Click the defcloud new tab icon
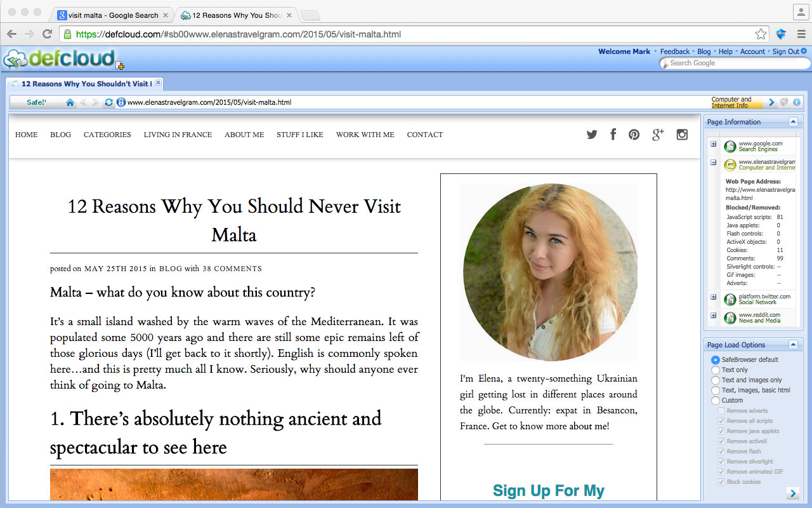 click(x=120, y=65)
